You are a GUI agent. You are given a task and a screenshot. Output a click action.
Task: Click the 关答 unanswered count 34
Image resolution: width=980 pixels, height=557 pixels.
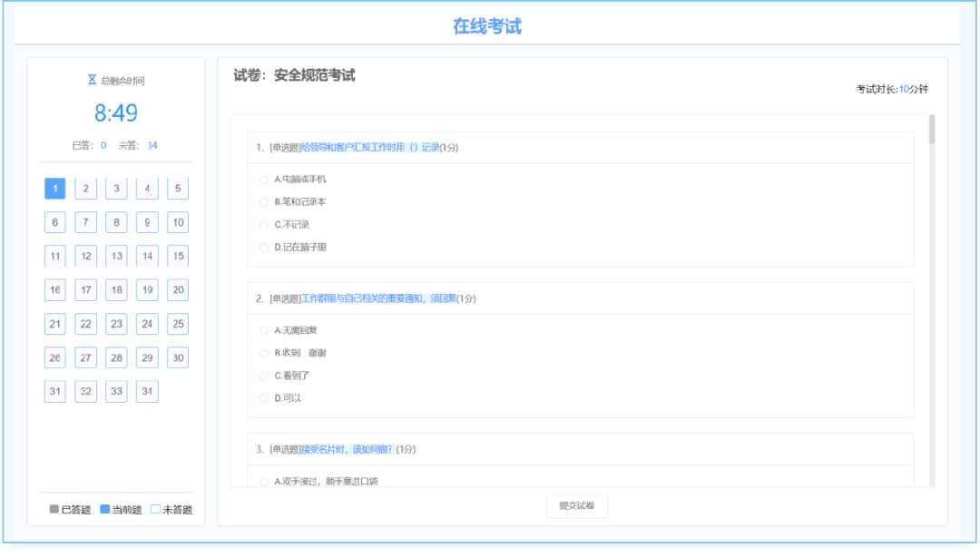(x=152, y=144)
